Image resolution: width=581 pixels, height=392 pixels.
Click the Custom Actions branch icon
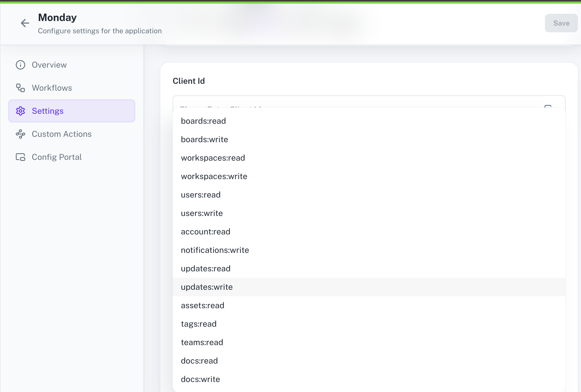(x=20, y=134)
